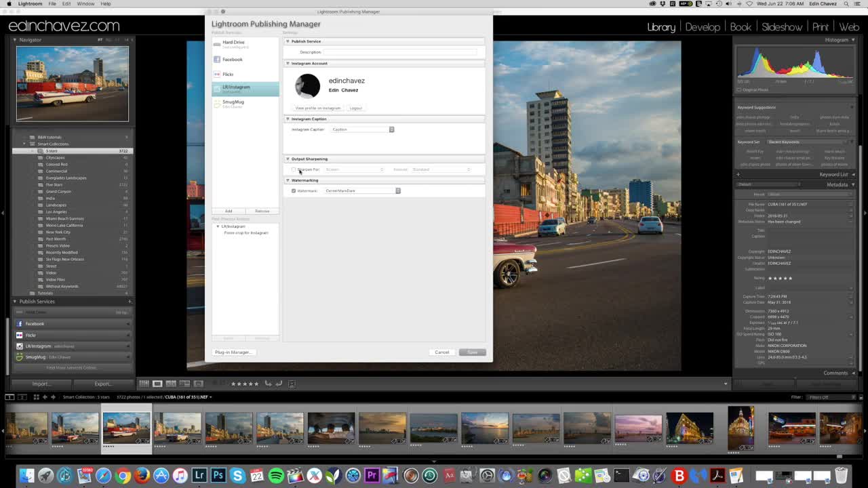Open filmstrip Filter dropdown
The image size is (868, 488).
829,397
